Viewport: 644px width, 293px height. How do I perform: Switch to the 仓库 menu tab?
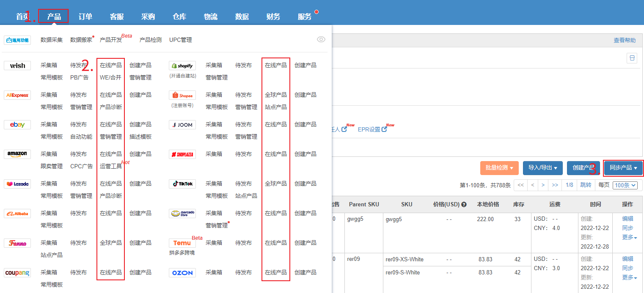pyautogui.click(x=179, y=17)
